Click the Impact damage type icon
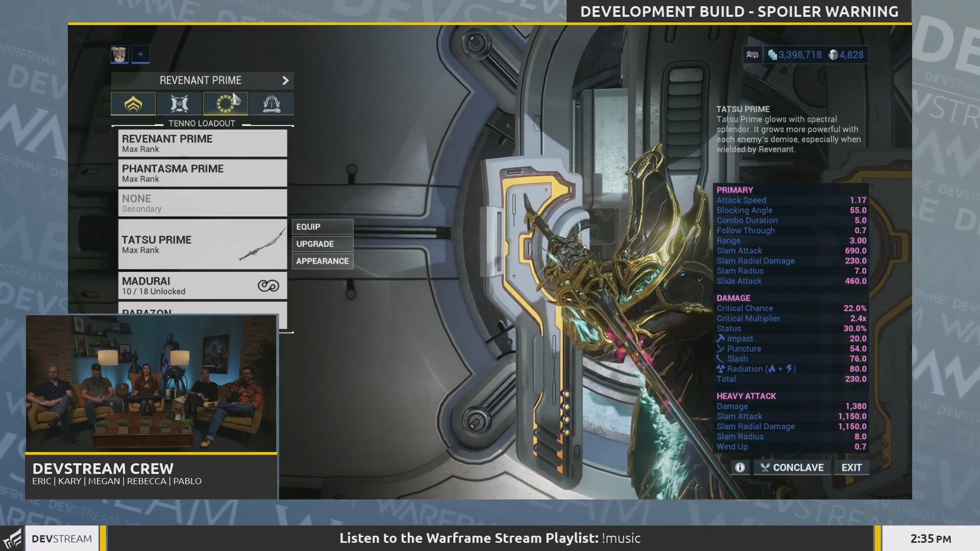This screenshot has height=551, width=980. (721, 338)
